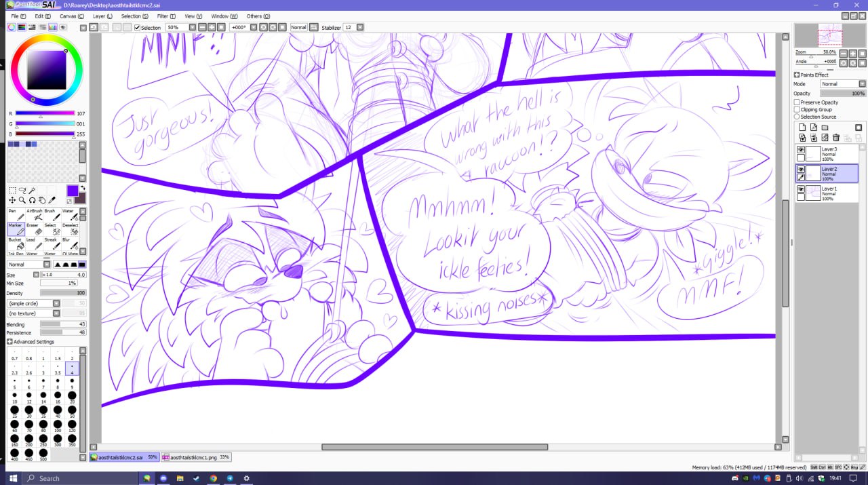The image size is (868, 485).
Task: Hide Layer3 using its eye icon
Action: click(801, 149)
